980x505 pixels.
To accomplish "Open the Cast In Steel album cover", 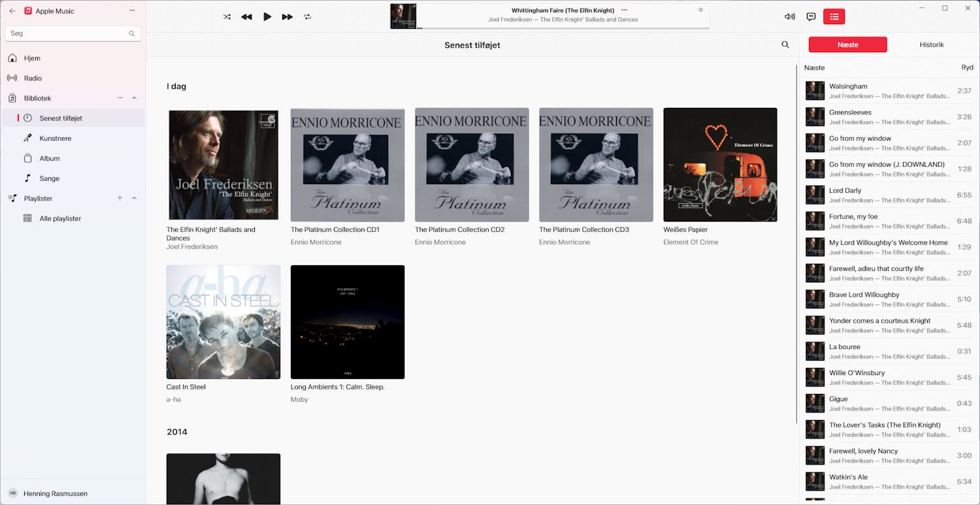I will pos(223,321).
